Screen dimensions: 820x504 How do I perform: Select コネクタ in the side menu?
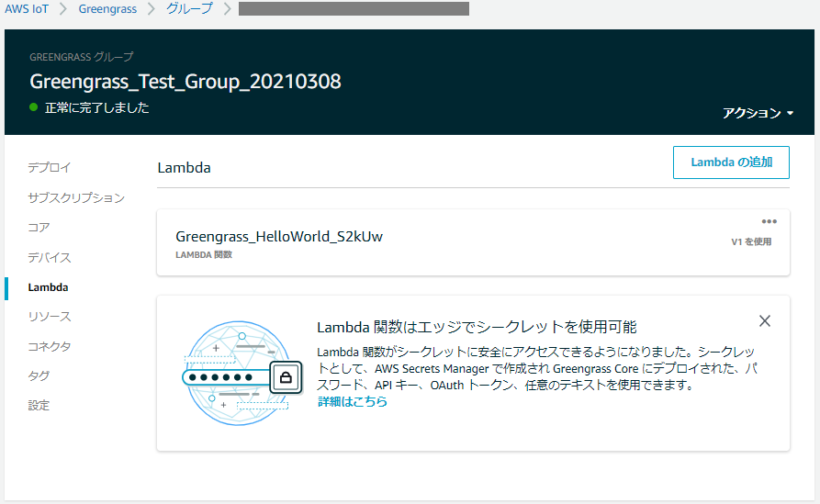pos(50,346)
